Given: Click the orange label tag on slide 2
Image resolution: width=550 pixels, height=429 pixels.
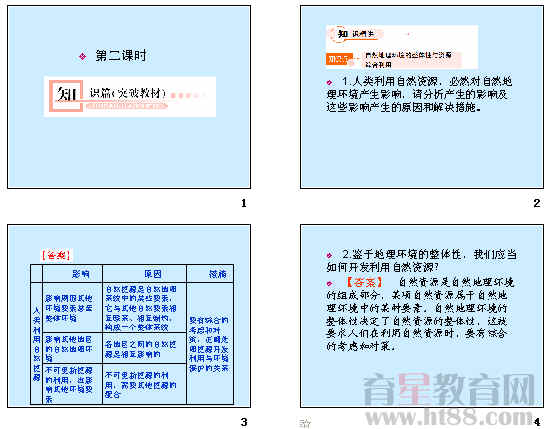Looking at the screenshot, I should (x=338, y=59).
